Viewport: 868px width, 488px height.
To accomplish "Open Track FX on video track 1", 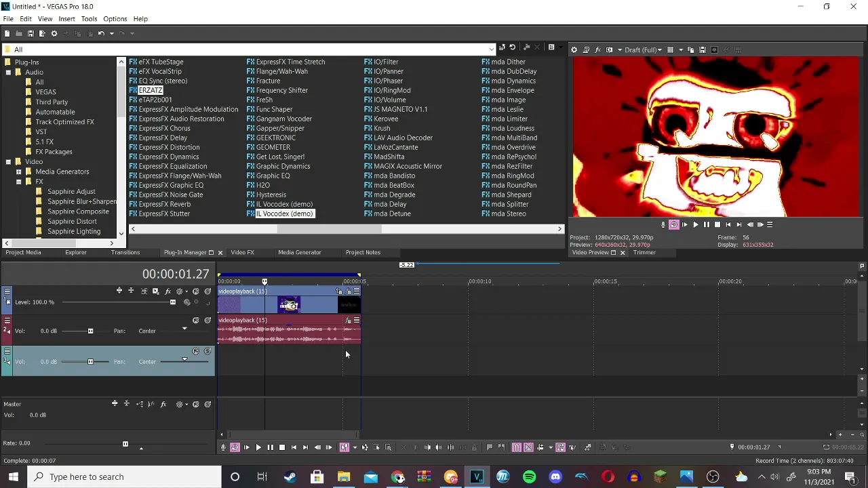I will 167,291.
